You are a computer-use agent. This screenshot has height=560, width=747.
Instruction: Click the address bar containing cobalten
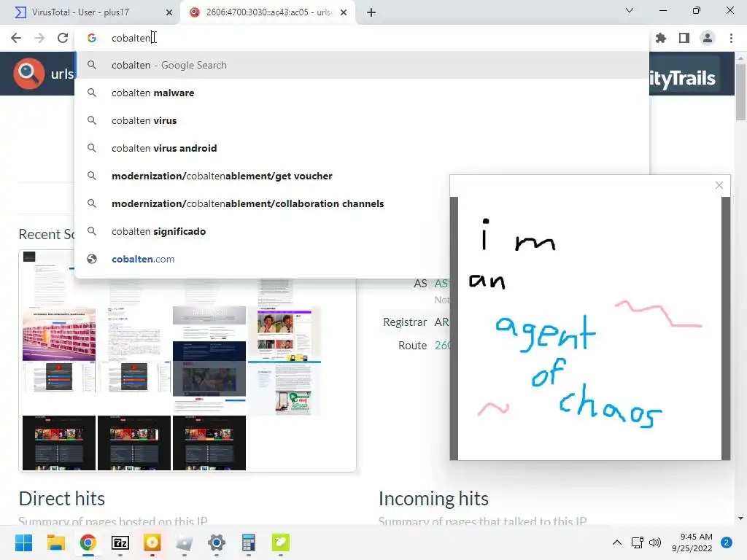(x=362, y=38)
